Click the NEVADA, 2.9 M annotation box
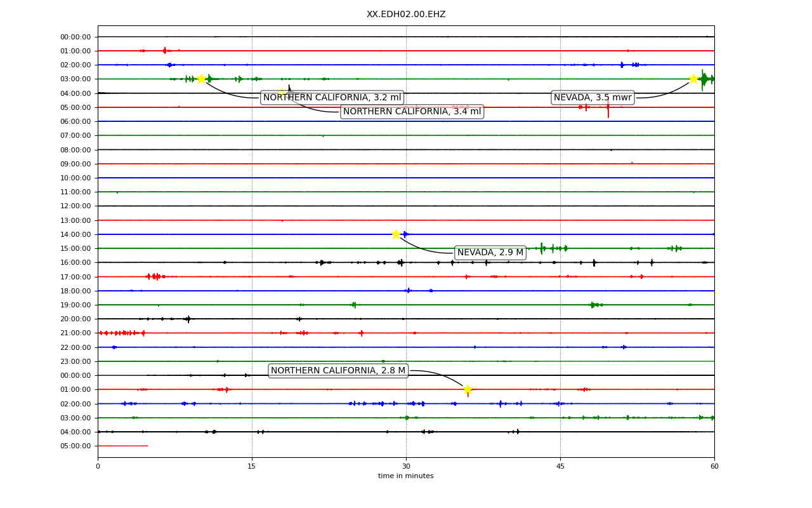The width and height of the screenshot is (812, 508). [x=490, y=253]
